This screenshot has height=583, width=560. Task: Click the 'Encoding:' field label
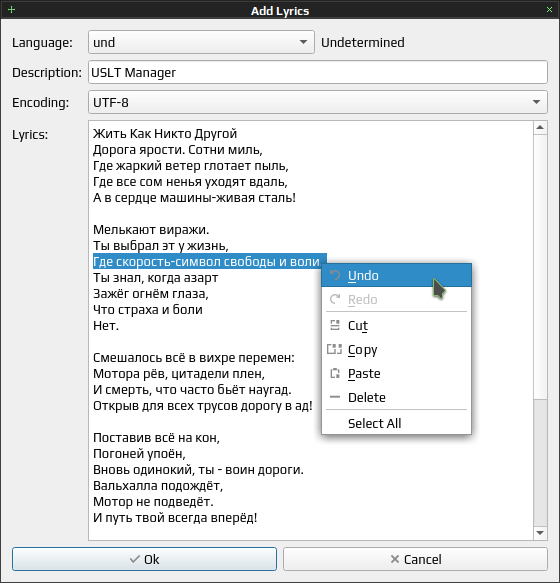[41, 102]
